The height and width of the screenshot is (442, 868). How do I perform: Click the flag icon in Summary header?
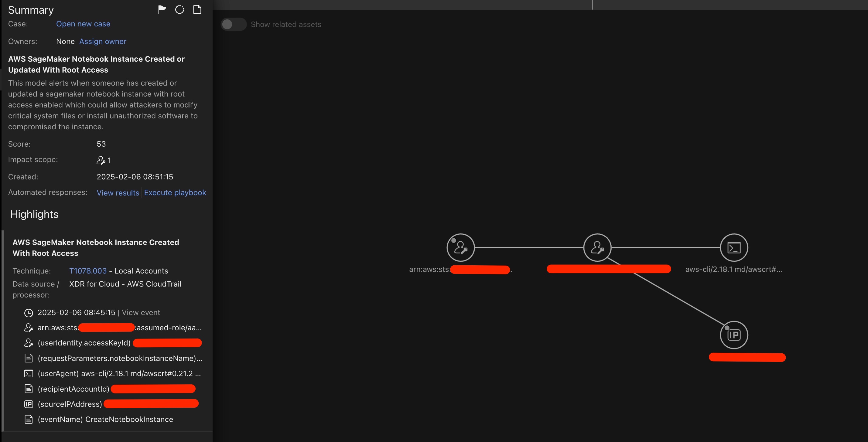tap(162, 10)
